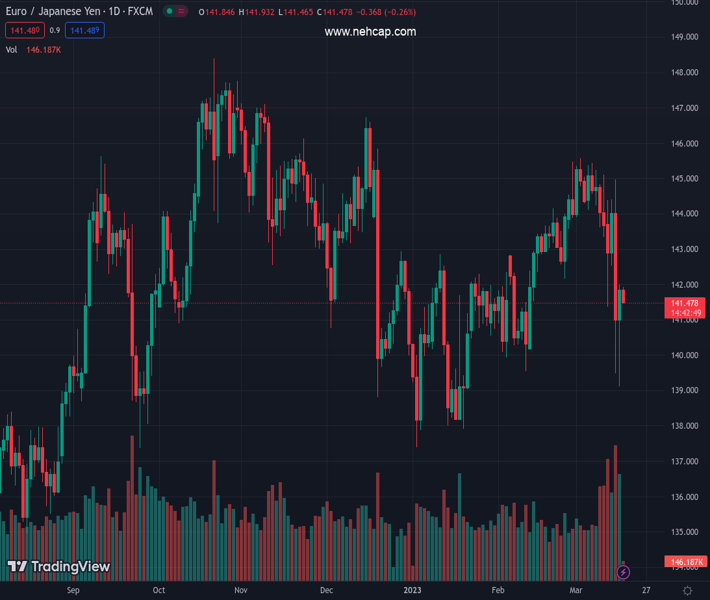Screen dimensions: 710x600
Task: Click the Dec label on time axis
Action: click(326, 591)
